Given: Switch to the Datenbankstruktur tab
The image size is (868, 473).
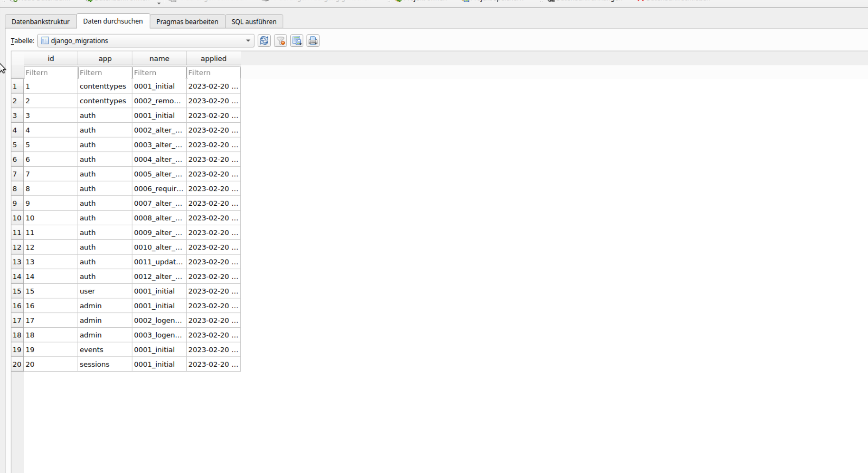Looking at the screenshot, I should click(41, 21).
